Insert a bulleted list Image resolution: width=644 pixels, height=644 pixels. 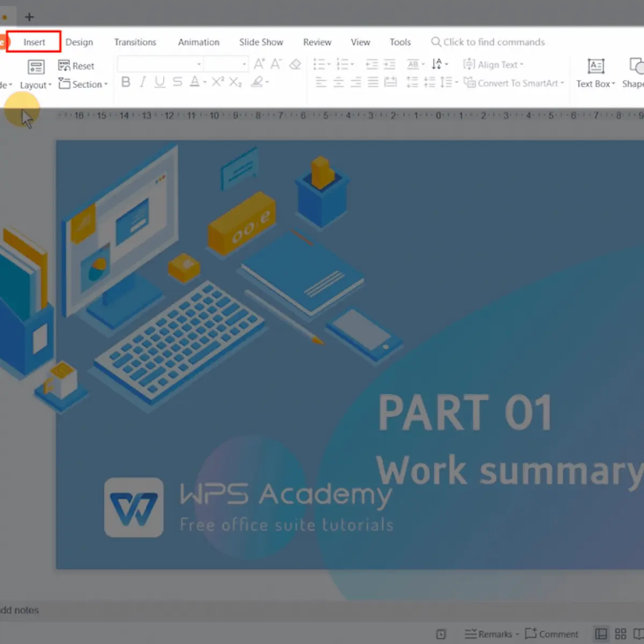[x=320, y=64]
